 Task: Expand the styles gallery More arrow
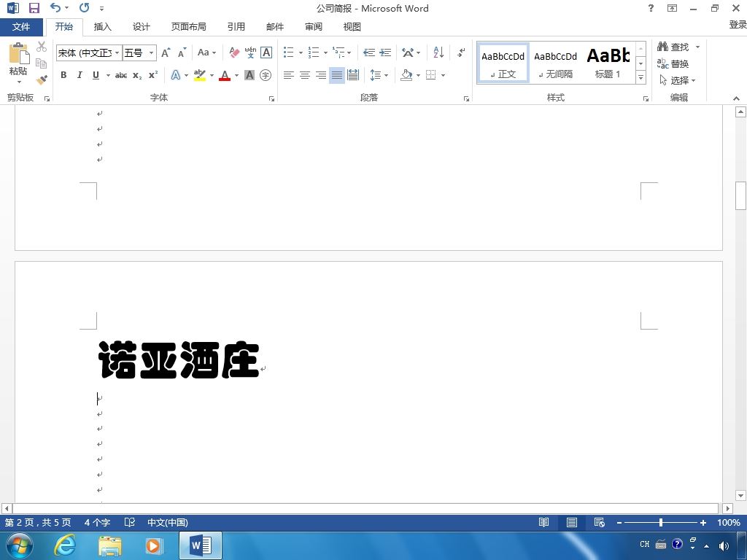[x=640, y=77]
